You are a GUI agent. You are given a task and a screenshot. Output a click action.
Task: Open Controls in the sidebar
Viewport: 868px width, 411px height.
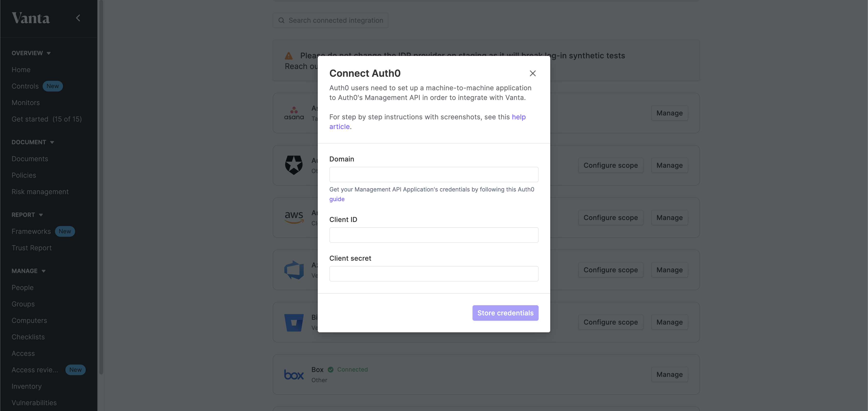point(25,86)
